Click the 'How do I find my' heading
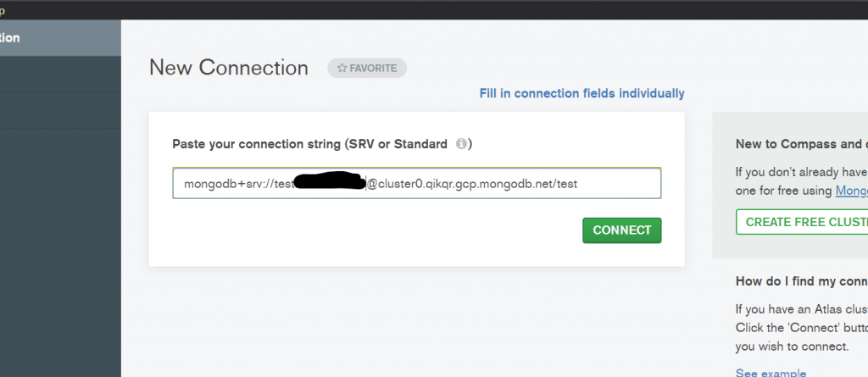 tap(801, 281)
